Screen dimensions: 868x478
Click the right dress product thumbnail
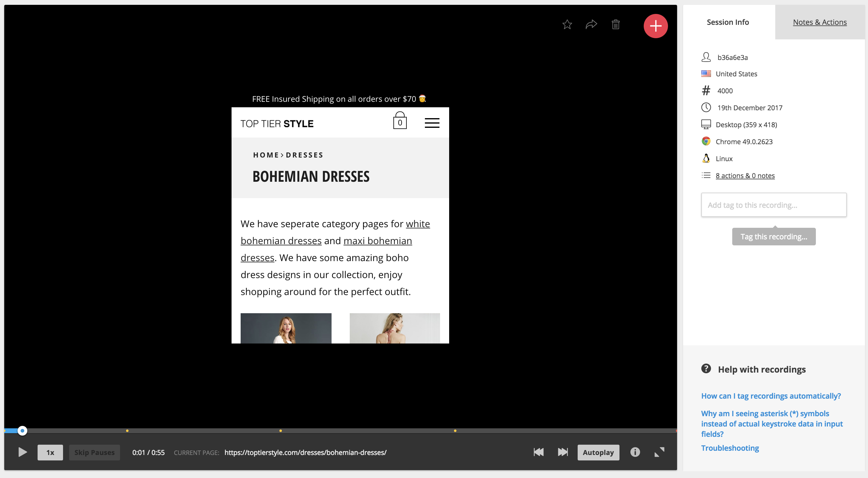[395, 328]
